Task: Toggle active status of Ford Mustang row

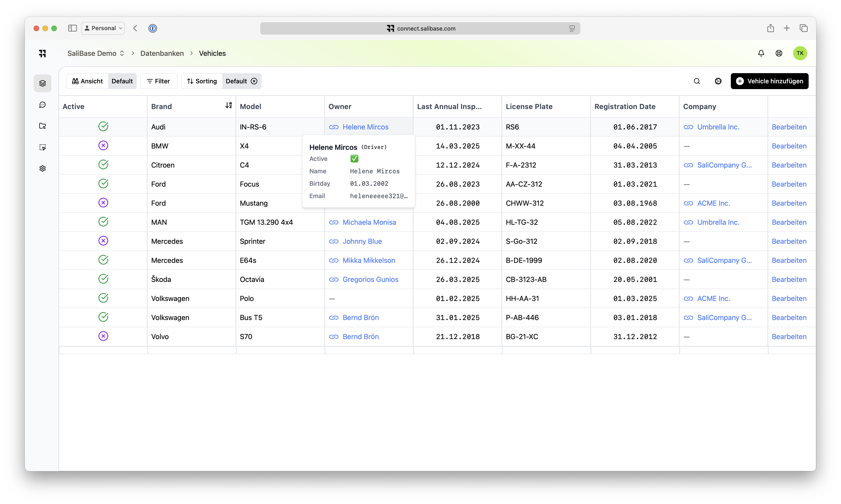Action: (103, 203)
